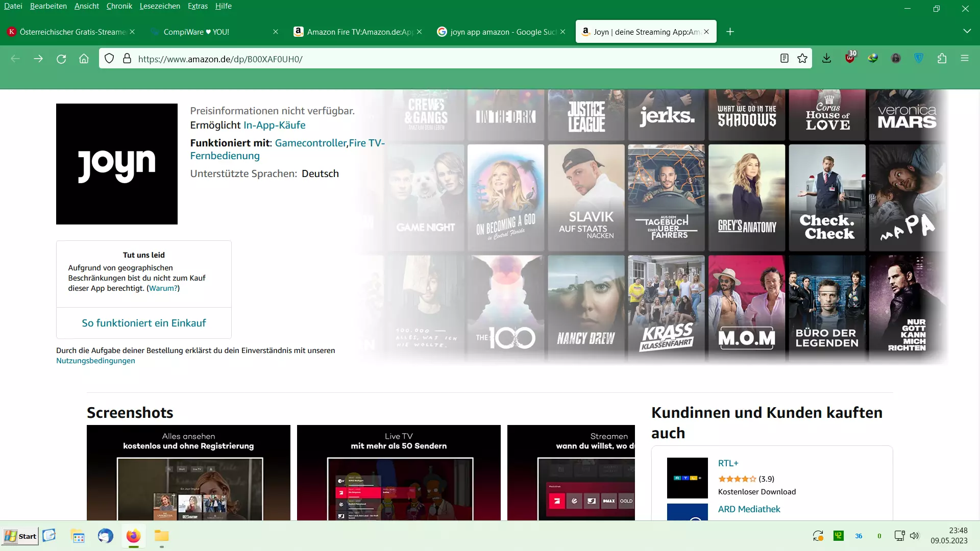Open the Warum? geographic restriction link
This screenshot has width=980, height=551.
coord(163,288)
